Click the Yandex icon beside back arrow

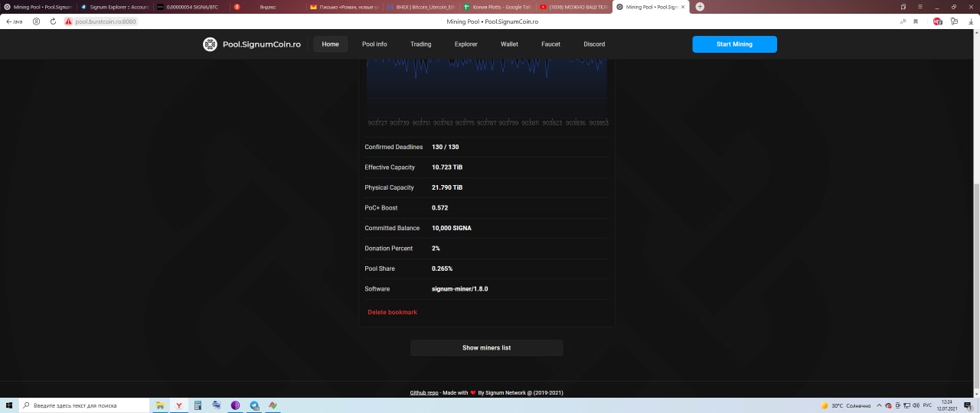36,21
